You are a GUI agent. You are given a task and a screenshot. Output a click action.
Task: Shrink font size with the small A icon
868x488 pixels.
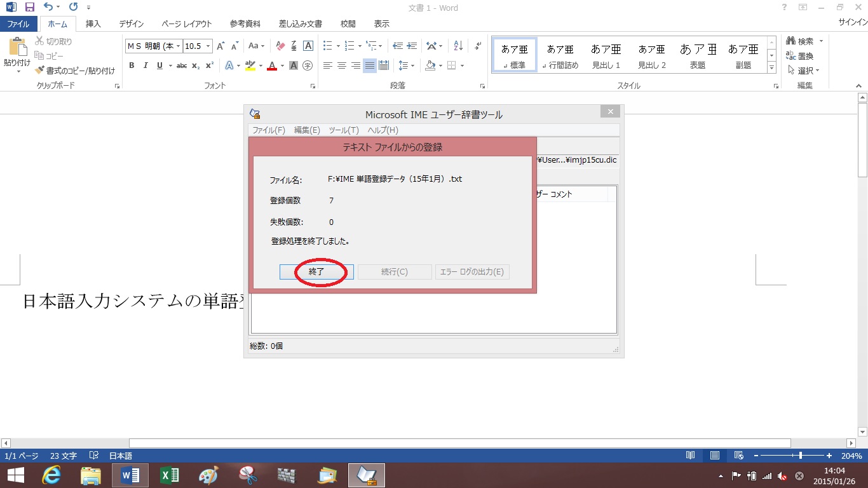234,46
